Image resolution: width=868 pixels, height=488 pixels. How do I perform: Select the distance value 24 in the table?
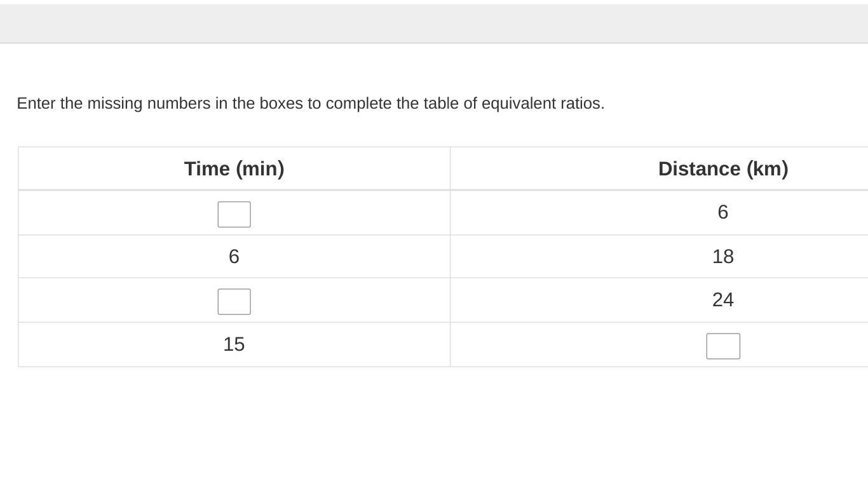[723, 299]
